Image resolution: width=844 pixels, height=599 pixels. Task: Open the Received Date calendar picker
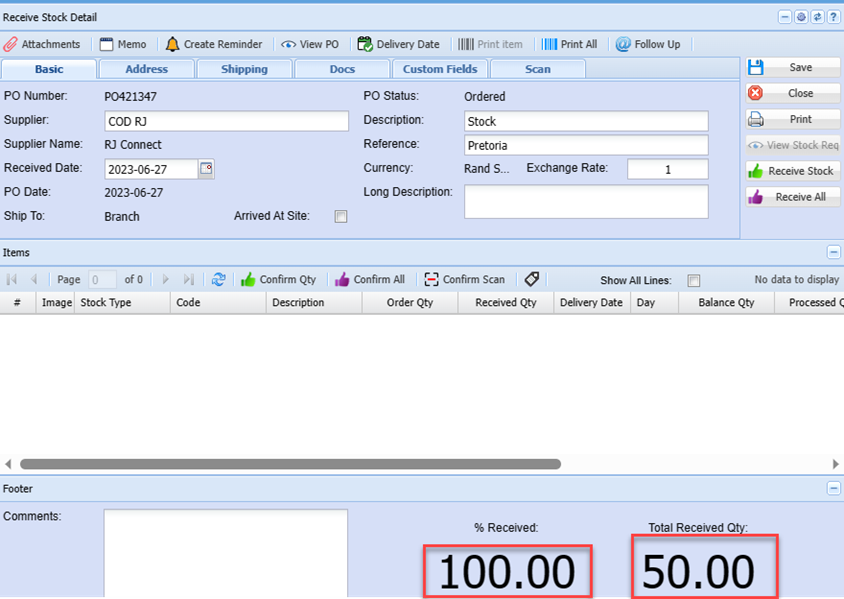coord(206,169)
